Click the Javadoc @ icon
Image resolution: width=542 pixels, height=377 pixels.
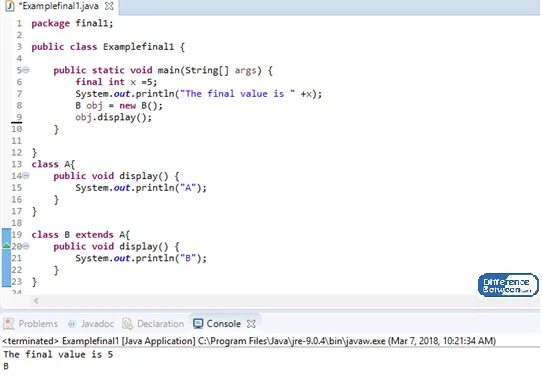coord(72,324)
